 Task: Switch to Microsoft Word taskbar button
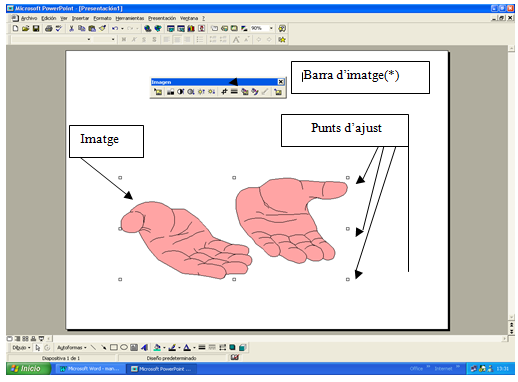[x=91, y=369]
